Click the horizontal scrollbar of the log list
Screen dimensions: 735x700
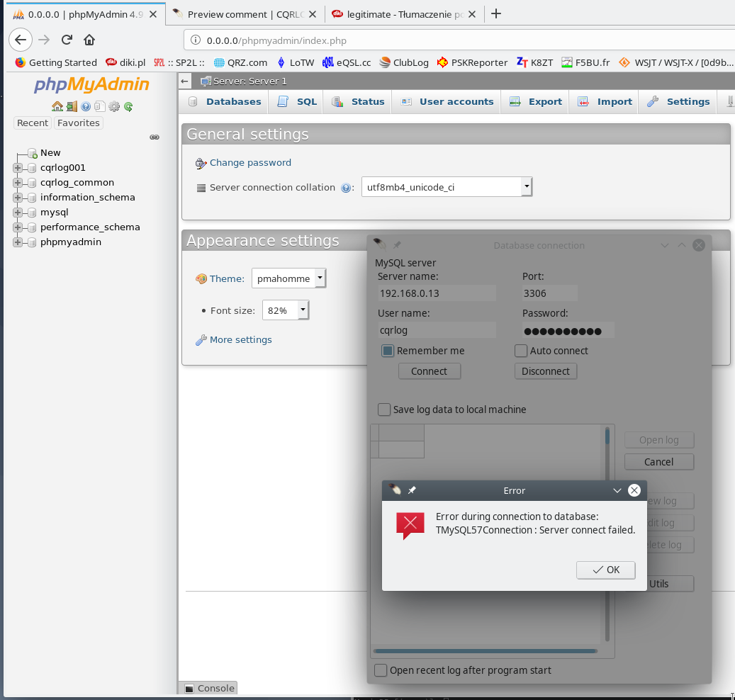486,651
